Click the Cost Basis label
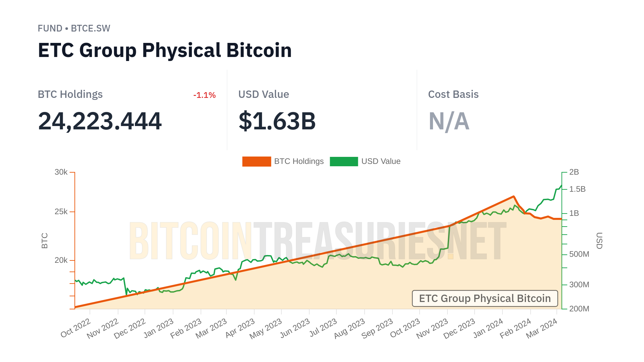Image resolution: width=644 pixels, height=362 pixels. point(453,95)
